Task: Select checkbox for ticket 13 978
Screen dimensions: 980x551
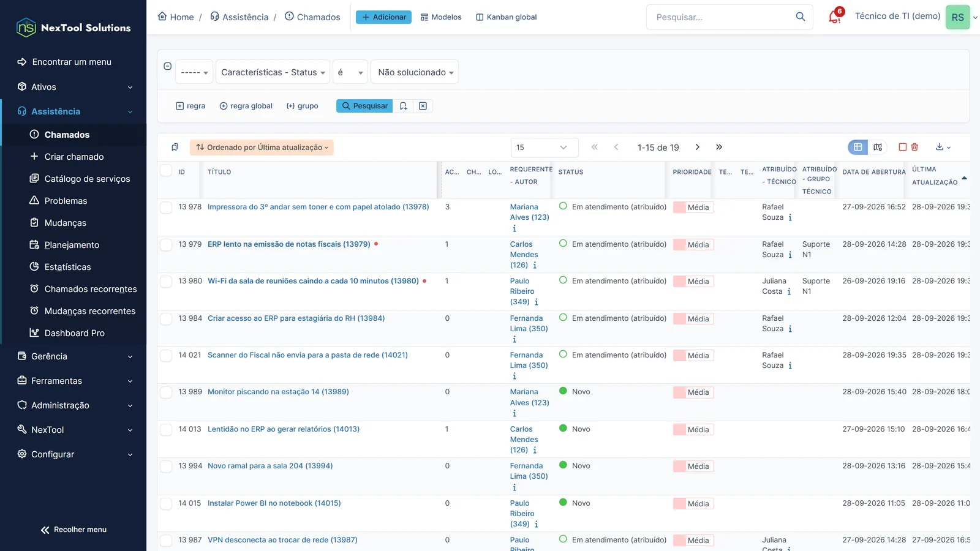Action: (166, 208)
